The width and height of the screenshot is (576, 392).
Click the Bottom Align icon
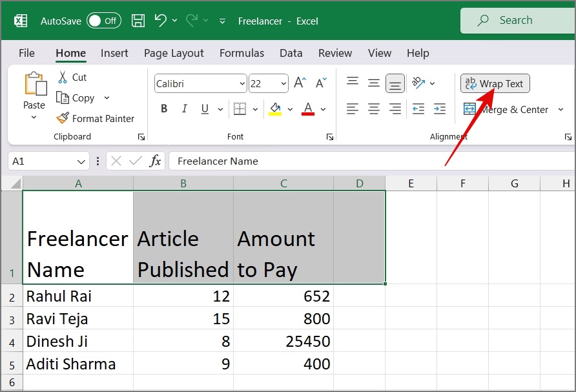pos(395,84)
